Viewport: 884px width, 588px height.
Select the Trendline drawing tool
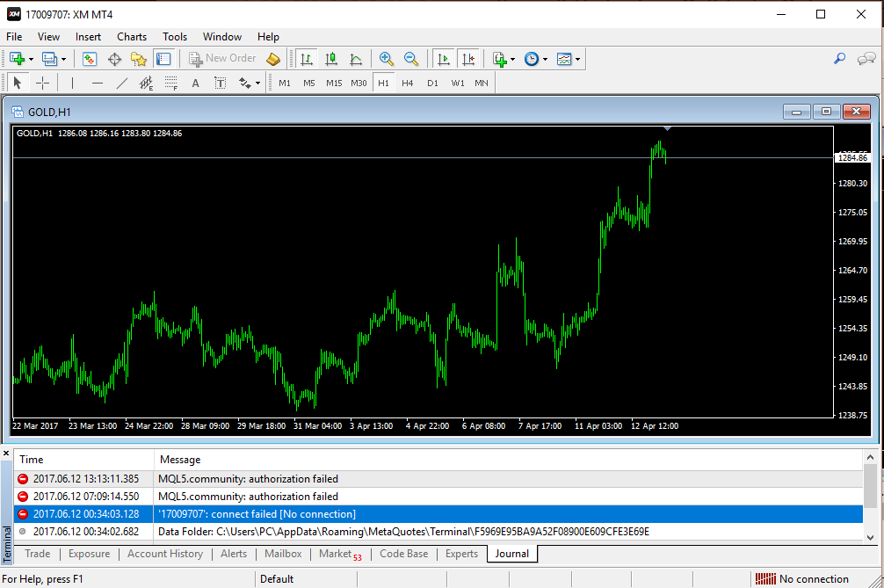click(122, 83)
